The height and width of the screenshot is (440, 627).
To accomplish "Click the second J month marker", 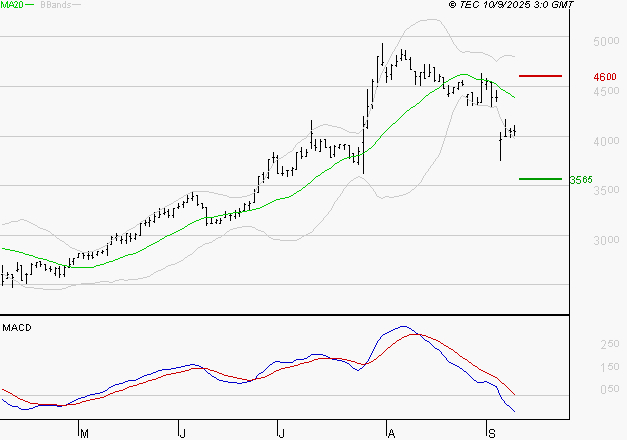I will point(282,433).
